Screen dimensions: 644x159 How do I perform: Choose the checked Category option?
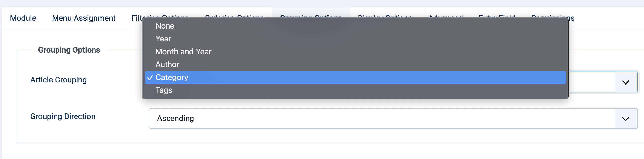[x=355, y=78]
